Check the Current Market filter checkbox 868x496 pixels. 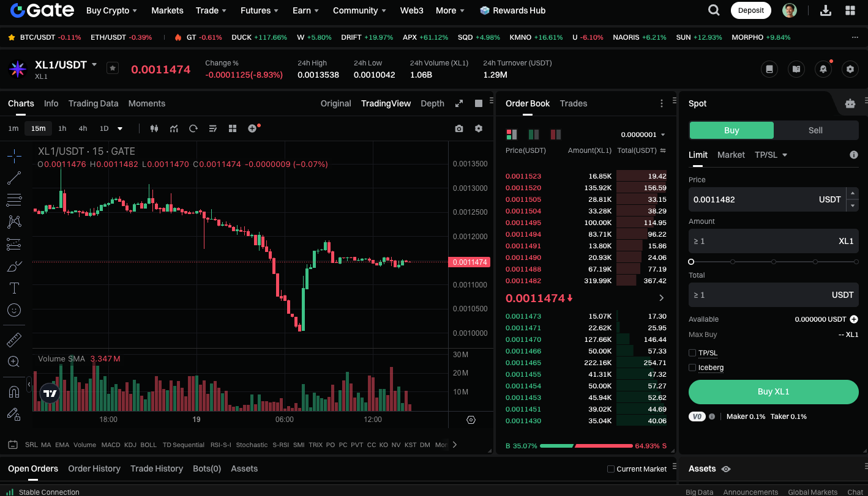[x=610, y=469]
